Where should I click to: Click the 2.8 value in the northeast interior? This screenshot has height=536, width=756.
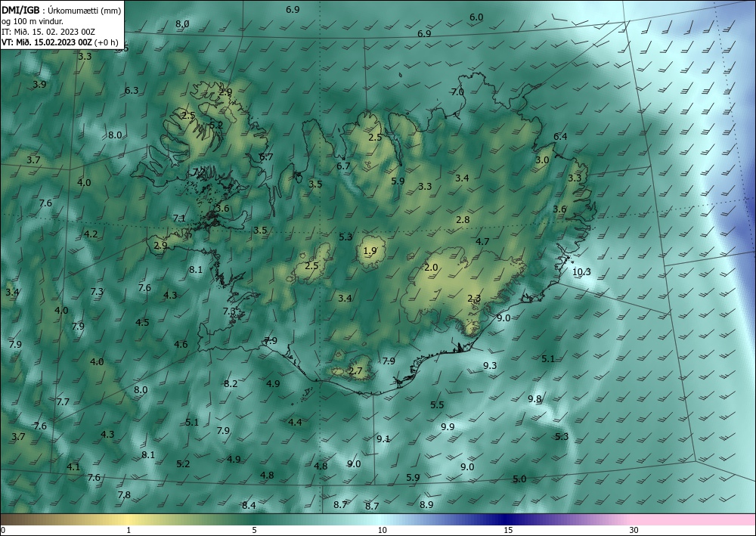(x=463, y=220)
